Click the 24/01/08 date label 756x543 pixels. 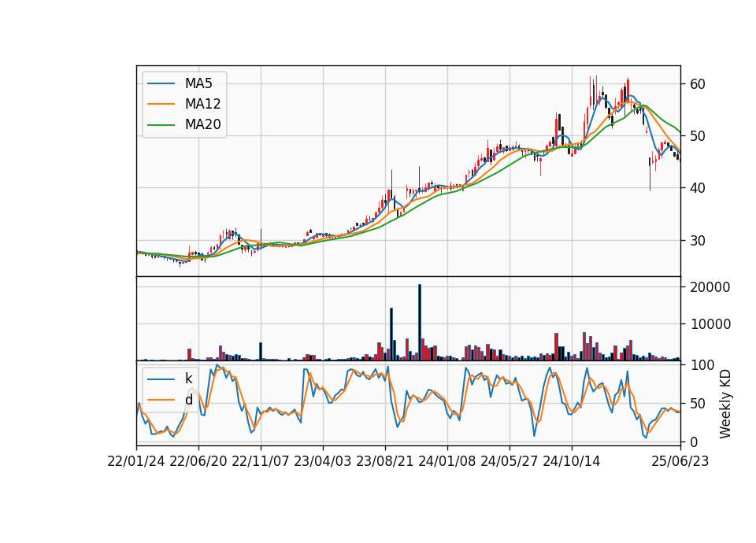pos(447,461)
